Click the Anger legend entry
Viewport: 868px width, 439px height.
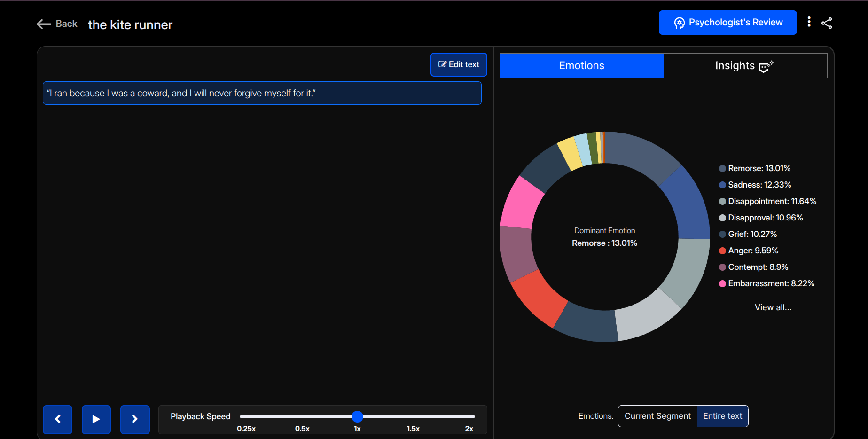tap(752, 251)
